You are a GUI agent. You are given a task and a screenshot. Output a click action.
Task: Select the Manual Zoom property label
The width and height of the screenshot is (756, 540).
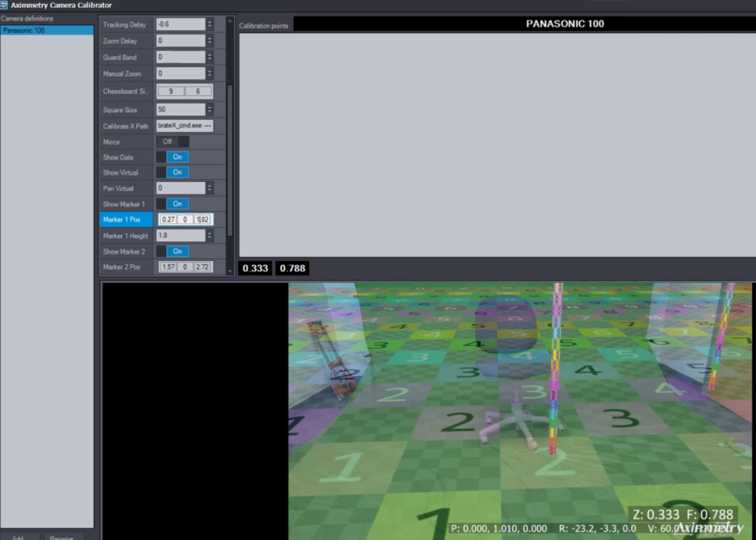[x=122, y=74]
